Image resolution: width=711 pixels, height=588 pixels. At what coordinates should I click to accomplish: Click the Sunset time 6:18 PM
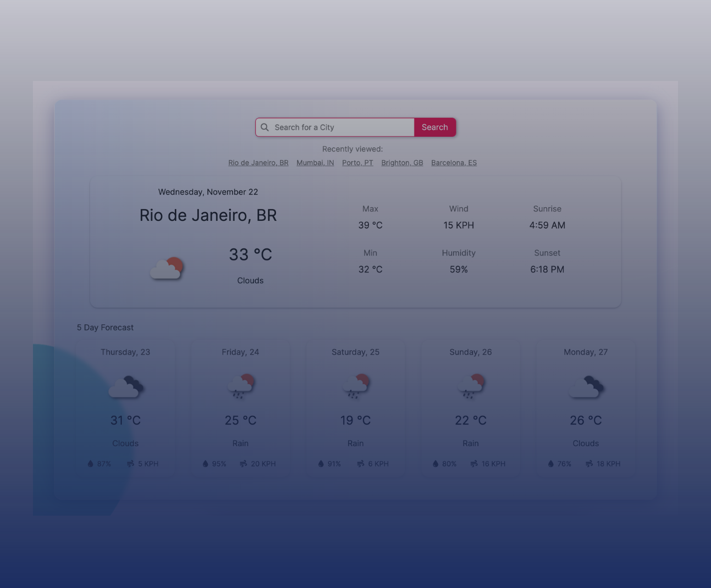pyautogui.click(x=547, y=269)
